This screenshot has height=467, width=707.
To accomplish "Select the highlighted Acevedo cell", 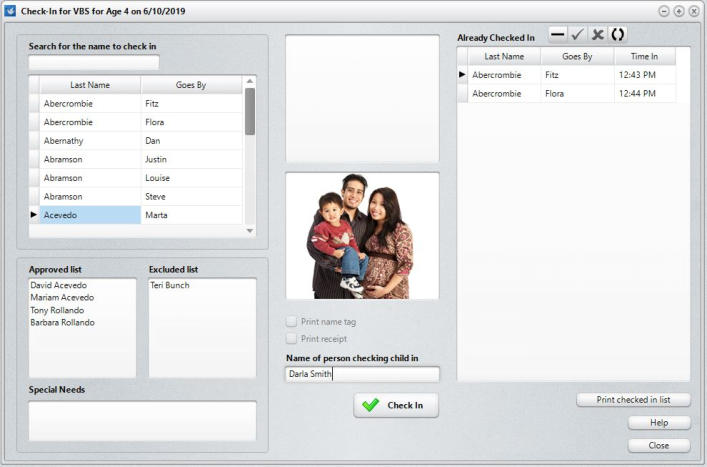I will pyautogui.click(x=90, y=215).
